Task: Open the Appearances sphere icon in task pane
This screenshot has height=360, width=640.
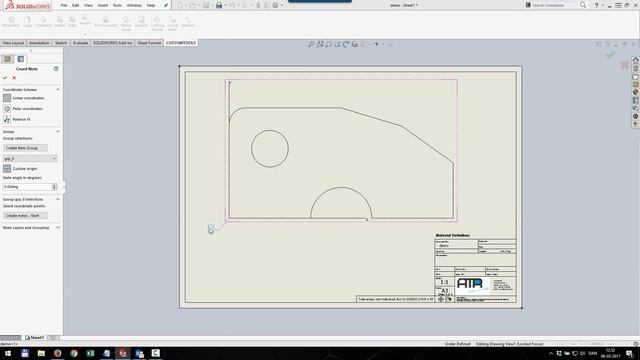Action: (636, 92)
